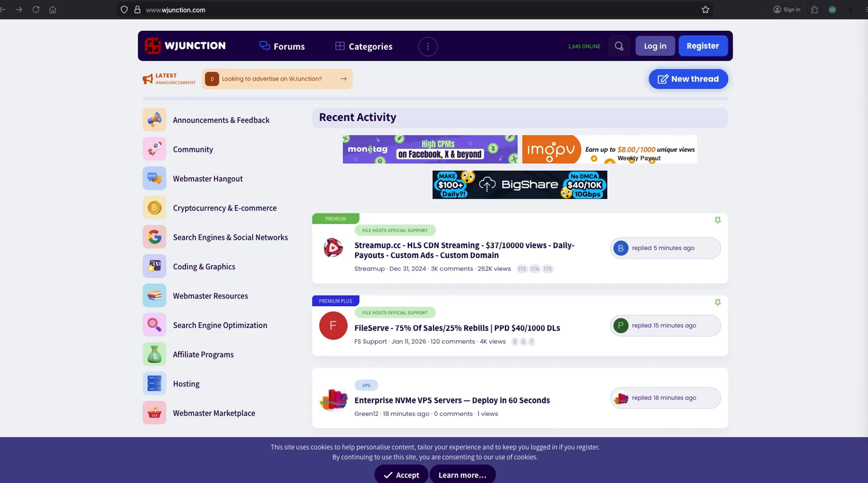Click File Hosts Official Support tag on Streamup
This screenshot has width=868, height=483.
tap(395, 230)
